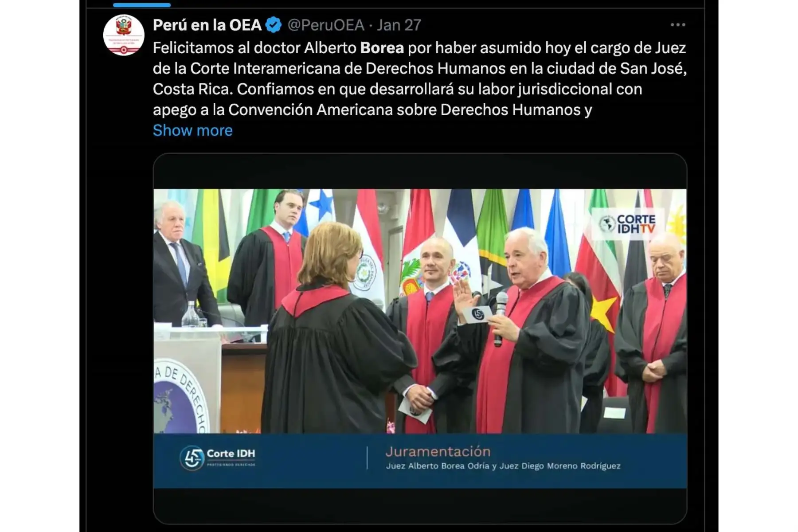Open the Perú en la OEA profile avatar

pos(124,35)
